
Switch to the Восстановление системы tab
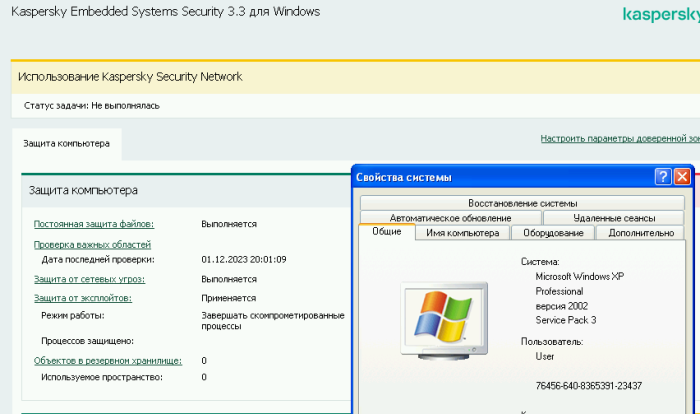(522, 203)
